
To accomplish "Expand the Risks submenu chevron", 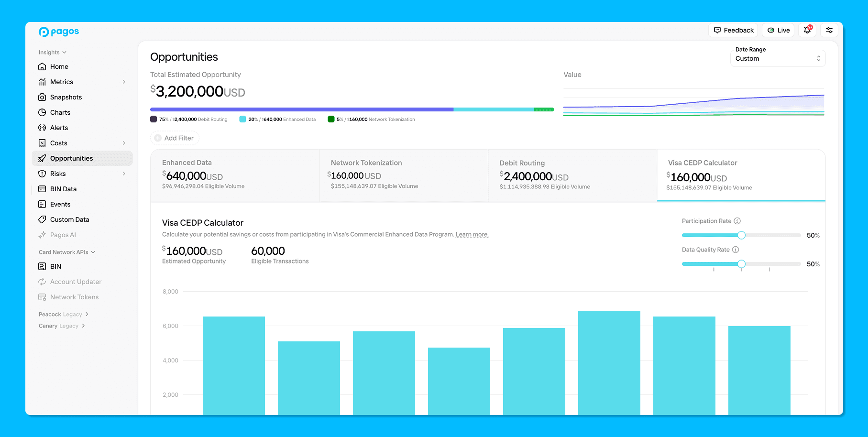I will (124, 174).
